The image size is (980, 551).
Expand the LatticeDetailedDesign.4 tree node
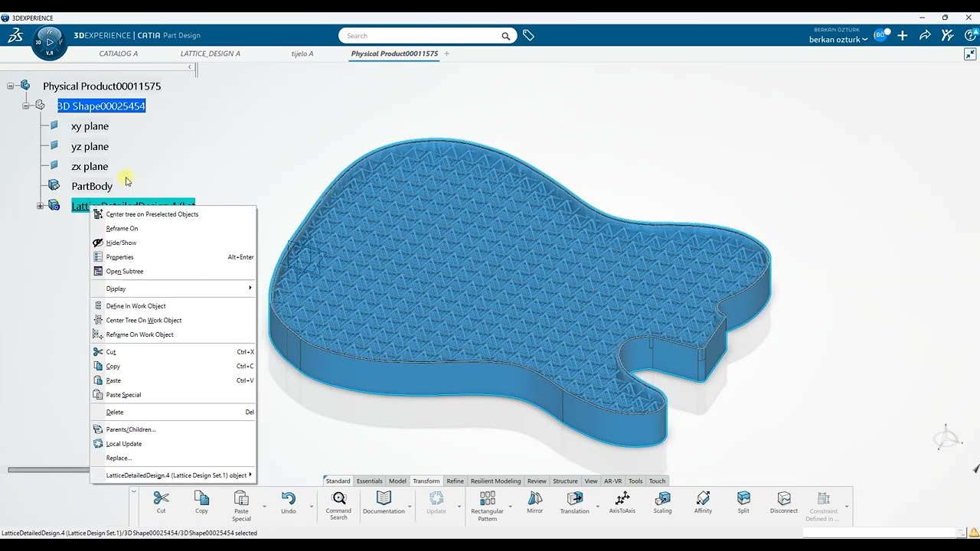click(x=40, y=206)
